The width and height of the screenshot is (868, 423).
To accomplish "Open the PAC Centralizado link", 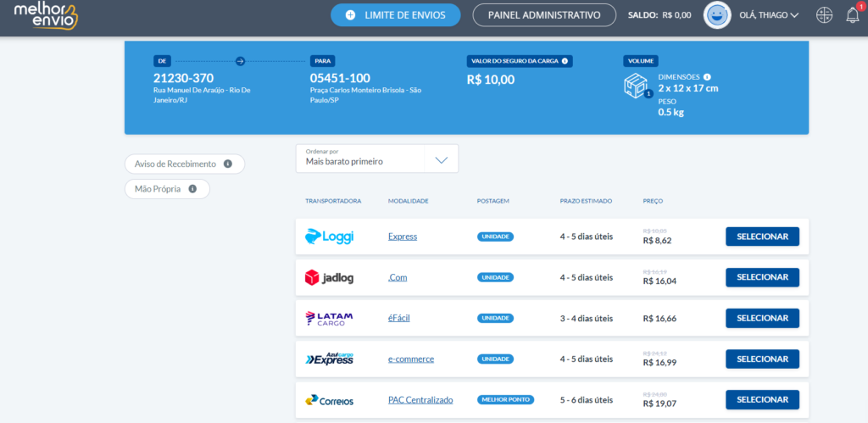I will (420, 400).
